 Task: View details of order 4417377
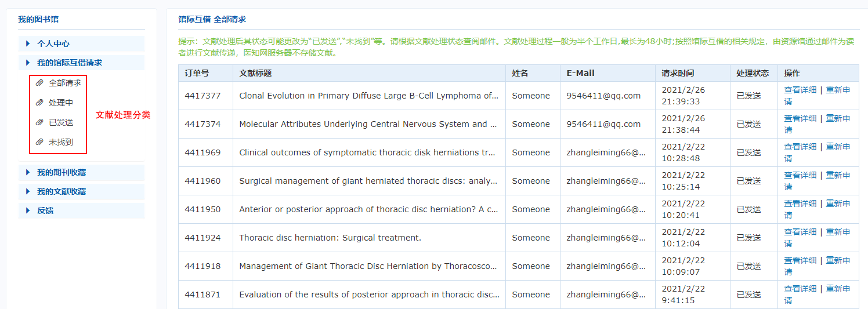800,90
